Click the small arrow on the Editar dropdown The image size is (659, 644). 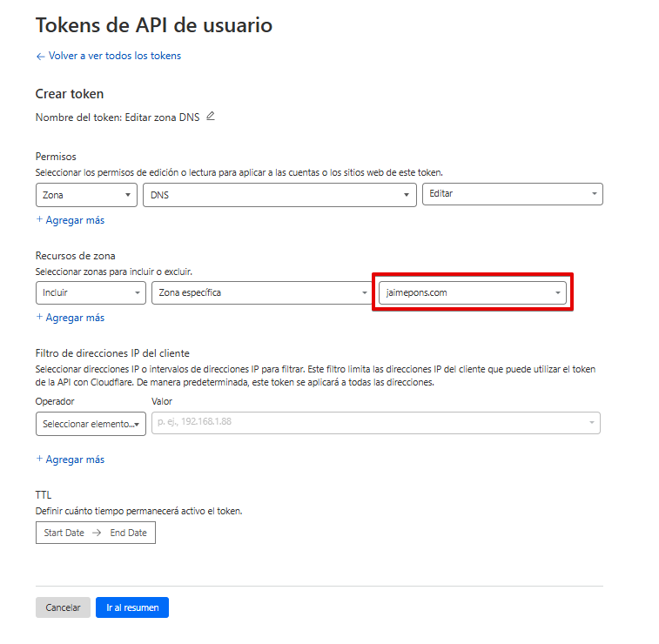[594, 194]
